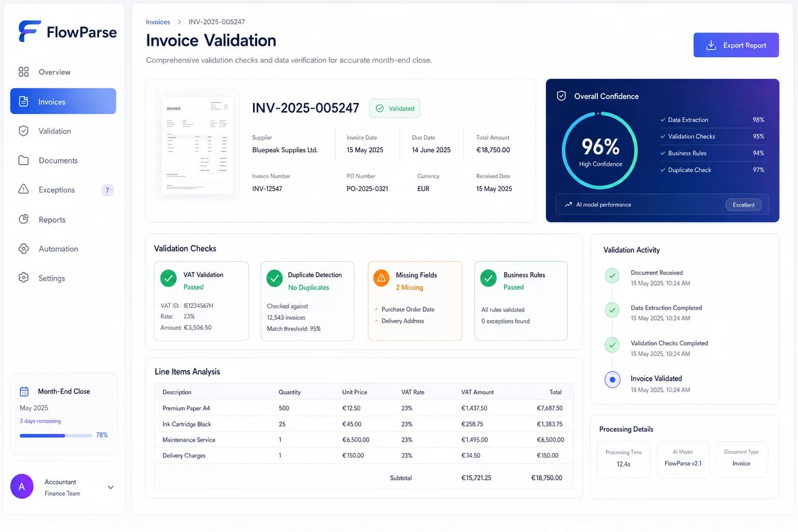Click the Month-End Close calendar icon
The height and width of the screenshot is (532, 798).
24,391
